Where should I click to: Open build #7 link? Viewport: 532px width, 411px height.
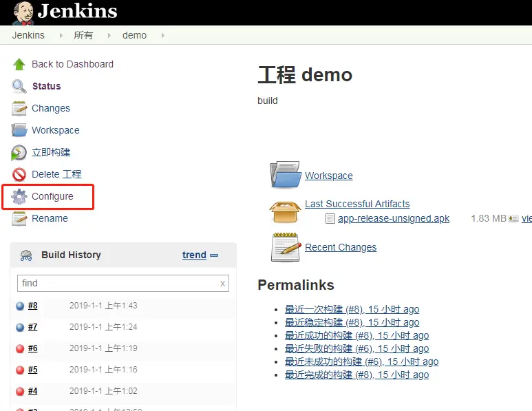tap(33, 327)
